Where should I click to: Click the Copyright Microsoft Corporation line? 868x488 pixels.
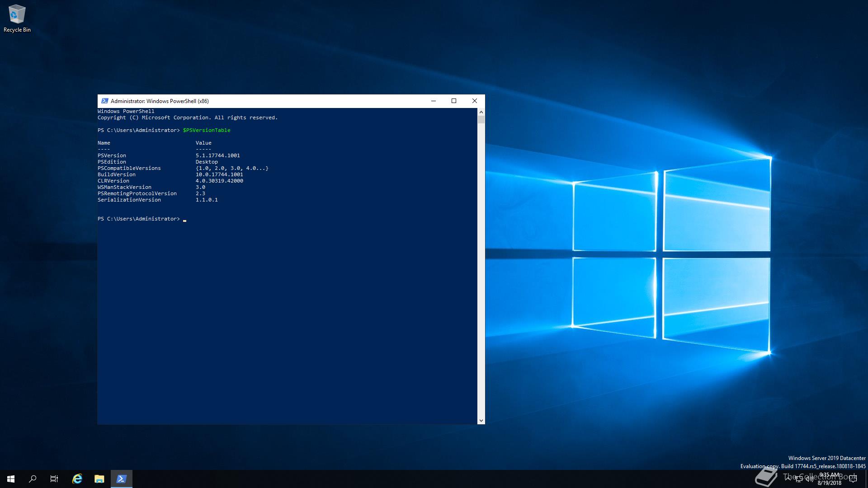[188, 117]
